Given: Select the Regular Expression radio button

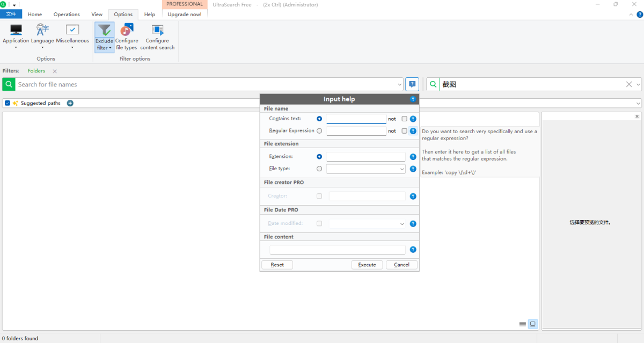Looking at the screenshot, I should point(319,130).
